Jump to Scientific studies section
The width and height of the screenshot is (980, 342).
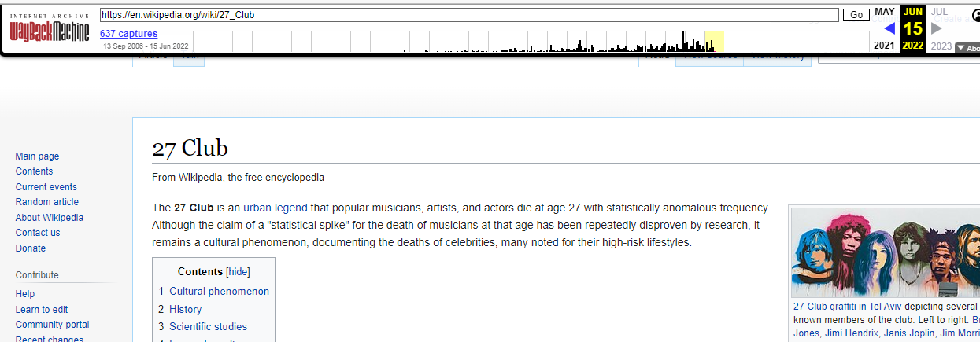pos(208,327)
